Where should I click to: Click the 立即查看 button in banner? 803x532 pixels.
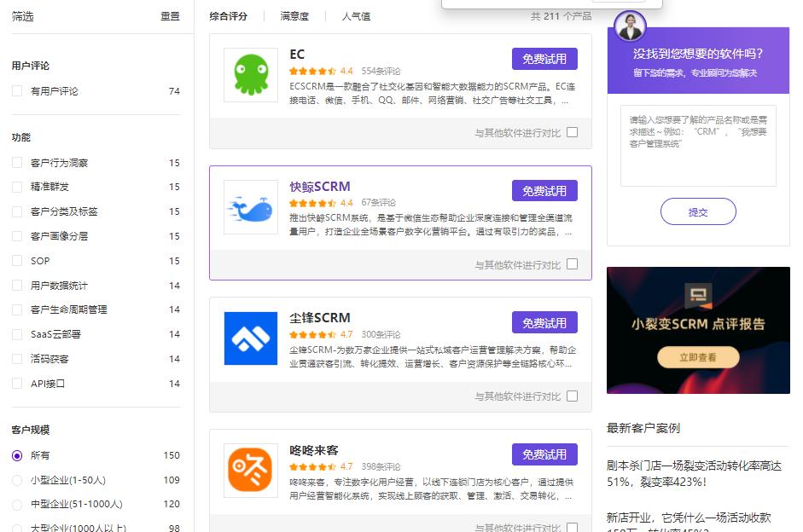point(698,358)
